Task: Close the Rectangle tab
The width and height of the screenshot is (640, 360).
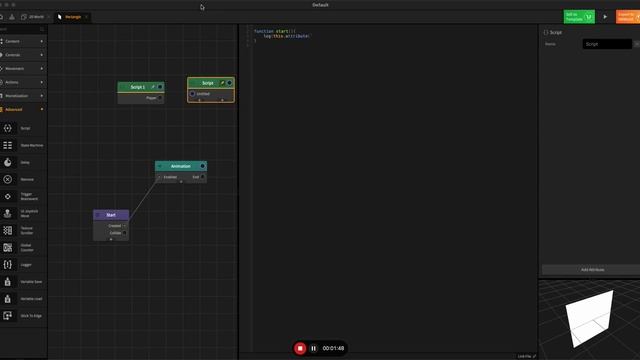Action: click(x=86, y=17)
